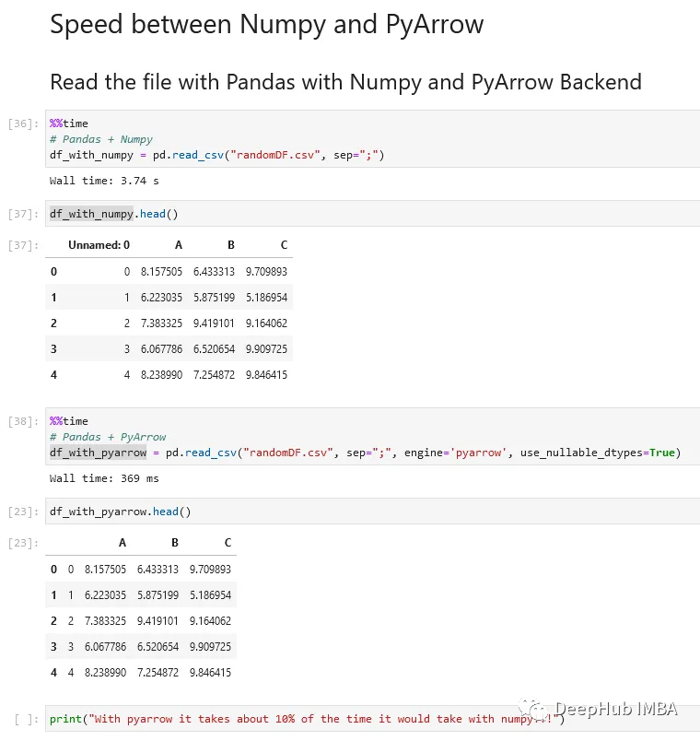Viewport: 700px width, 741px height.
Task: Click the [36] cell prompt
Action: [x=23, y=123]
